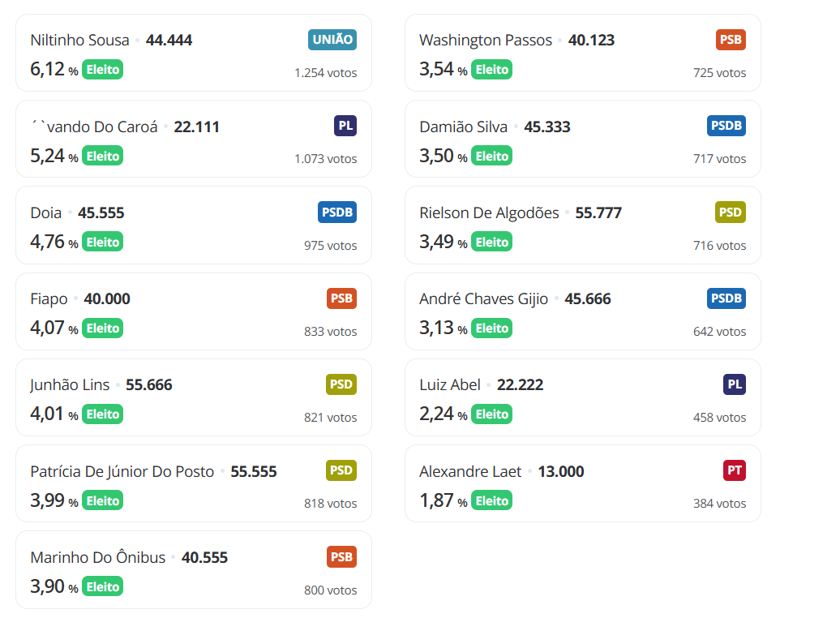Viewport: 840px width, 618px height.
Task: Click the PSDB badge next to Doia
Action: (337, 212)
